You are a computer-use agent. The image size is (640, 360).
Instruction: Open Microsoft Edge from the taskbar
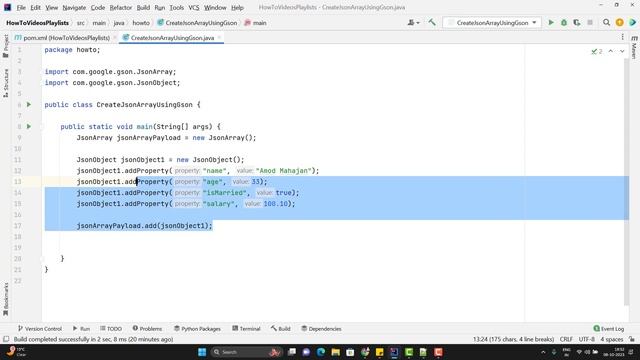tap(321, 352)
